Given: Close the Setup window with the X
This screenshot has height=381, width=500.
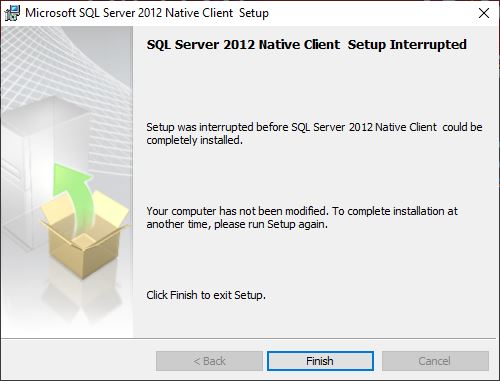Looking at the screenshot, I should click(484, 13).
